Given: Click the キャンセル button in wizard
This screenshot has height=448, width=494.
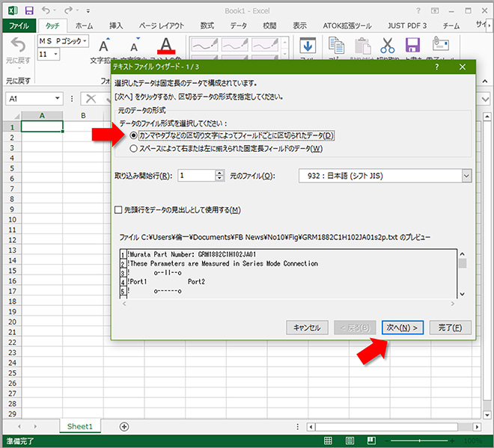Looking at the screenshot, I should click(307, 328).
